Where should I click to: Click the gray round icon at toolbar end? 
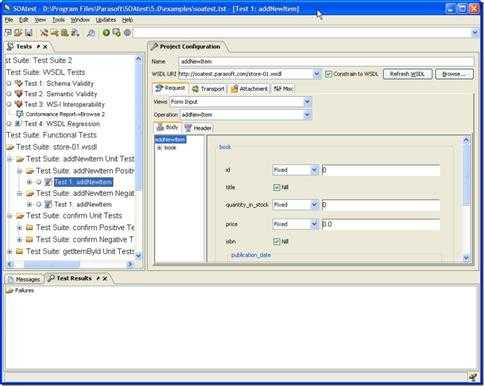[127, 33]
